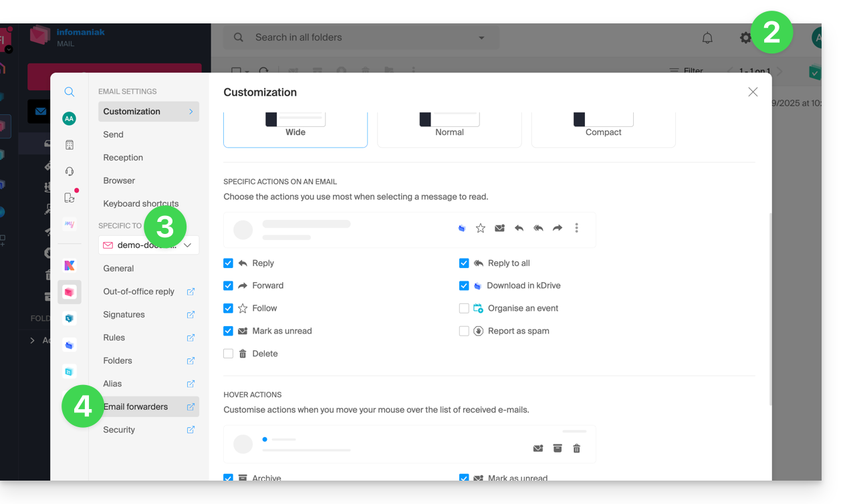Enable the Delete checkbox

pyautogui.click(x=229, y=354)
